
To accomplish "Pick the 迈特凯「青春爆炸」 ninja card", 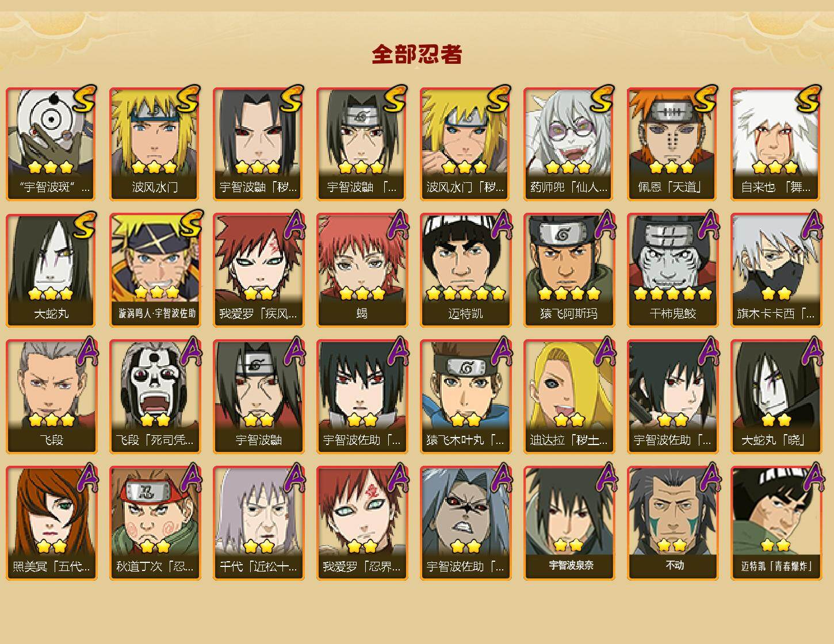I will (776, 523).
